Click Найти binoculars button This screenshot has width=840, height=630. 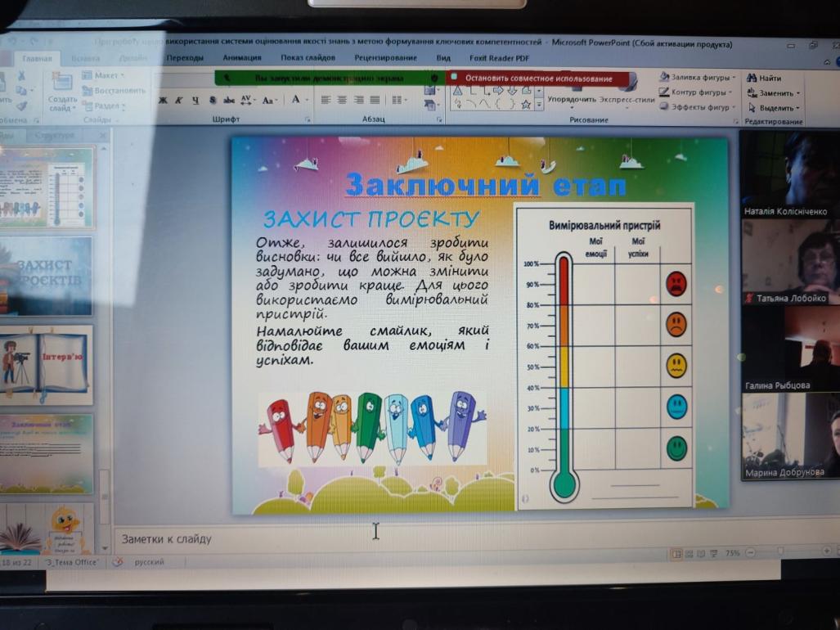click(x=764, y=78)
